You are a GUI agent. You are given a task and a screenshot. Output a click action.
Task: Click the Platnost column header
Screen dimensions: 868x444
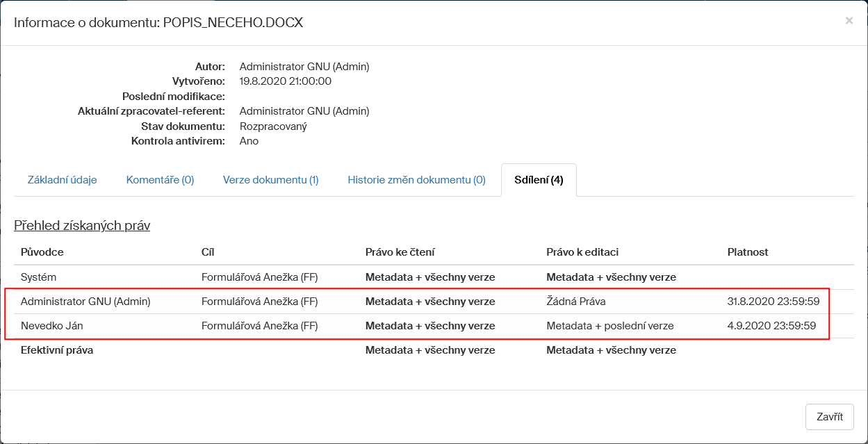pyautogui.click(x=748, y=252)
